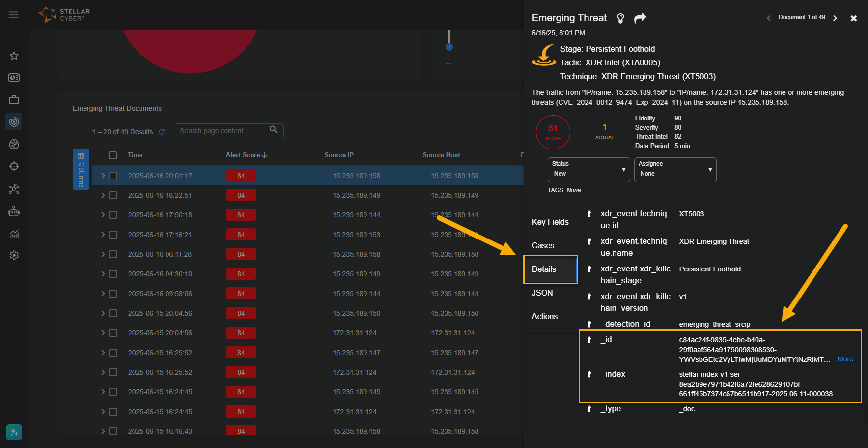Click the robot automation icon in the sidebar
868x448 pixels.
[x=13, y=211]
